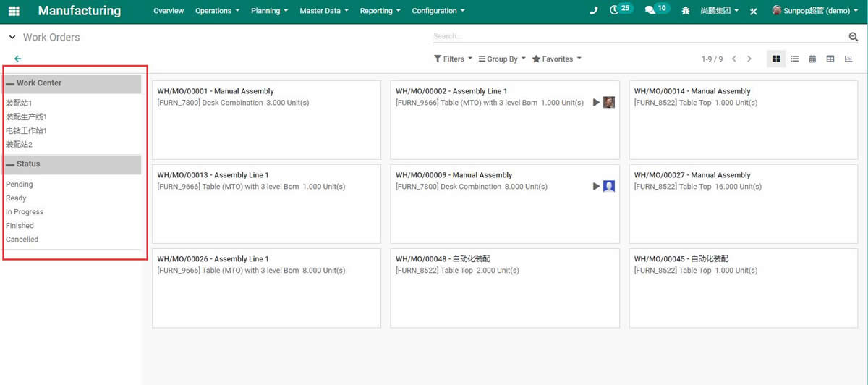868x385 pixels.
Task: Open the apps grid menu
Action: [x=14, y=11]
